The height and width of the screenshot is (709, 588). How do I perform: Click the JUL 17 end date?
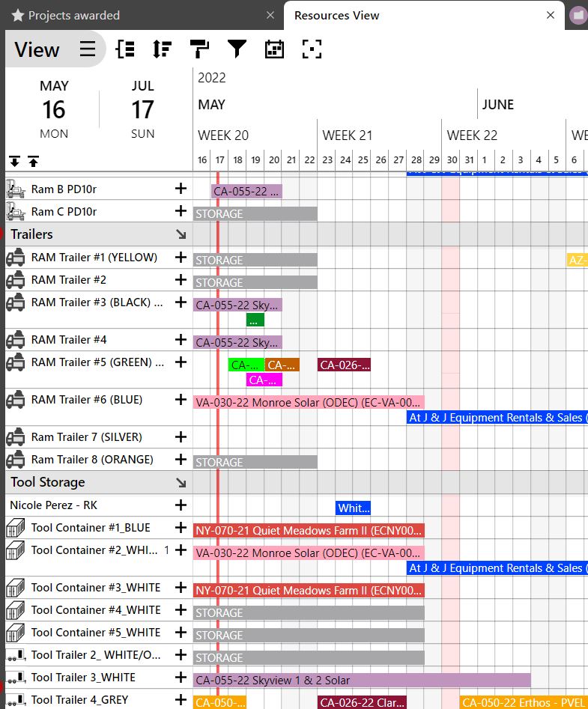[x=143, y=109]
